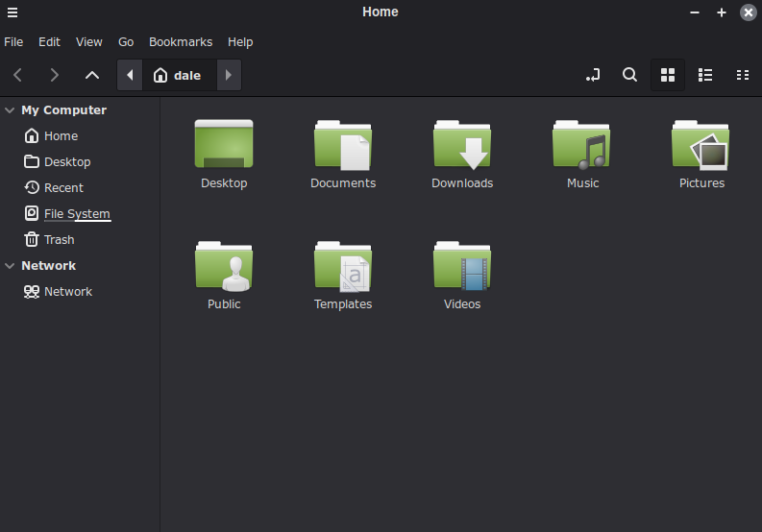Click the dale path button
This screenshot has width=762, height=532.
click(x=178, y=75)
